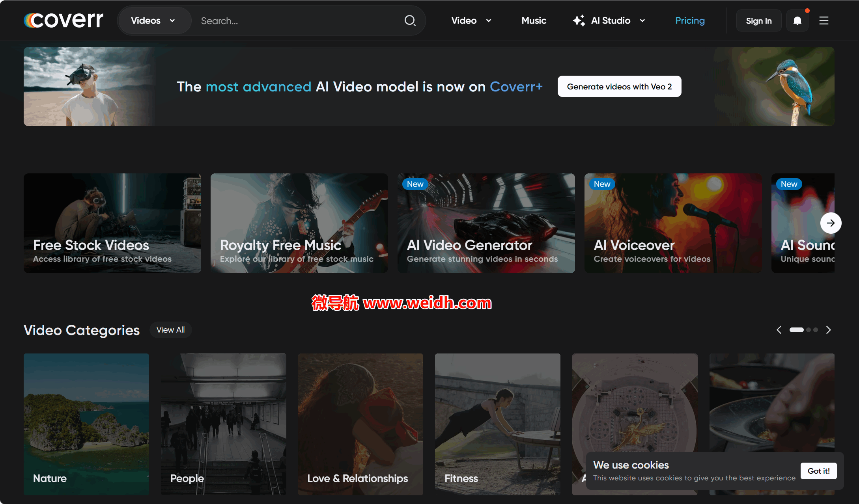Click the Coverr+ link in banner

(516, 86)
